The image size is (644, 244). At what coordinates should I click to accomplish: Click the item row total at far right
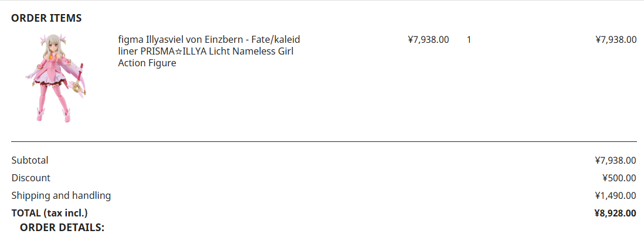[615, 40]
